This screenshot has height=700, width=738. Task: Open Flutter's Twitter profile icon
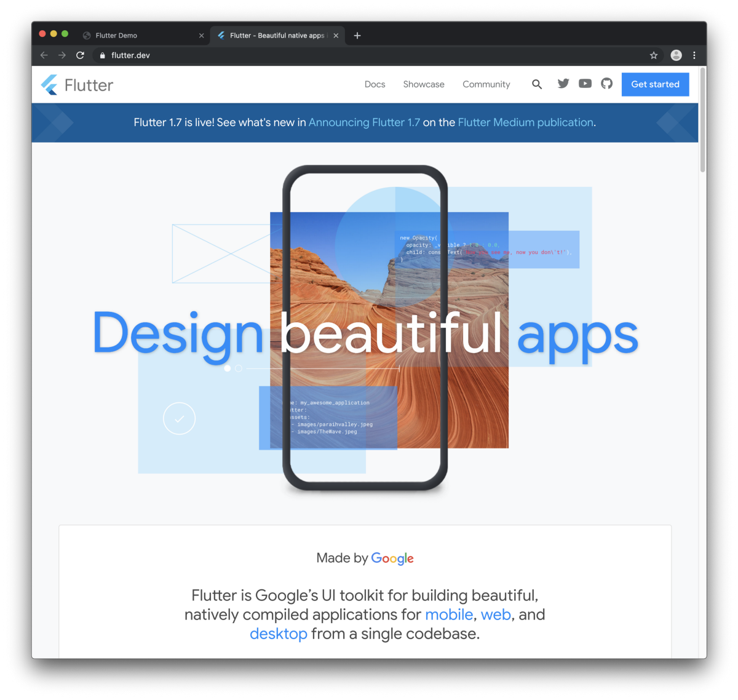click(563, 84)
